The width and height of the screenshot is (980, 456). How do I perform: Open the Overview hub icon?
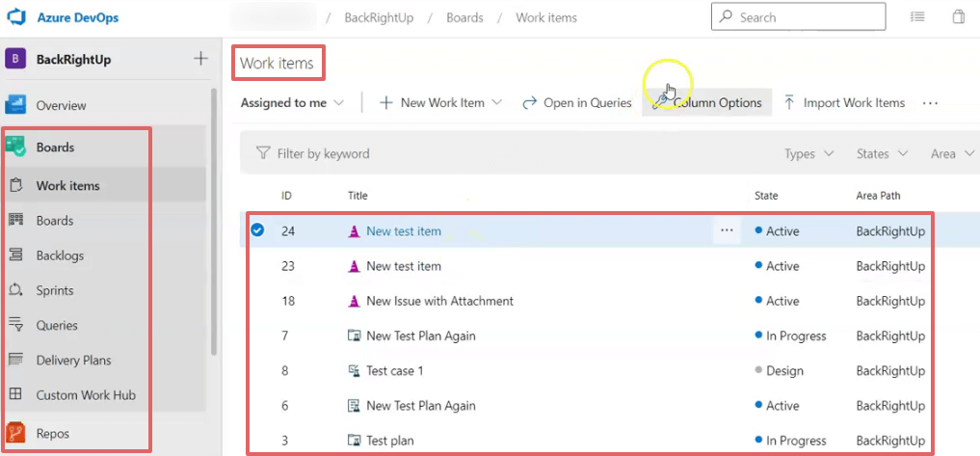click(x=15, y=105)
